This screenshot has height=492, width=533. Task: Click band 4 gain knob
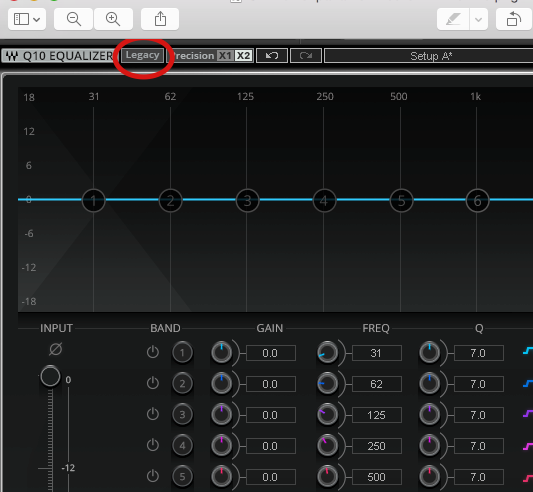tap(222, 445)
